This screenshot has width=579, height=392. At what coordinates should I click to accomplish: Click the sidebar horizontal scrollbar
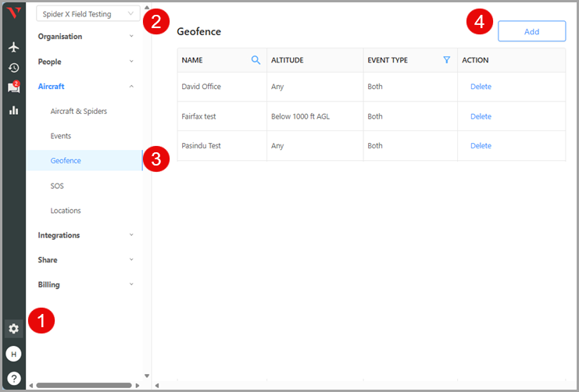click(x=84, y=385)
